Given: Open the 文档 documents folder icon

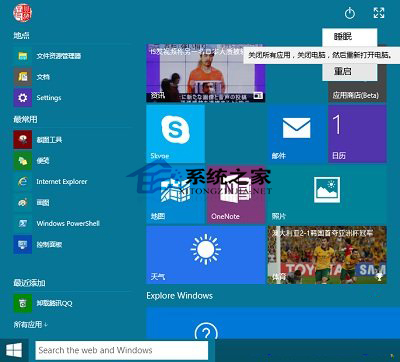Looking at the screenshot, I should pyautogui.click(x=23, y=77).
